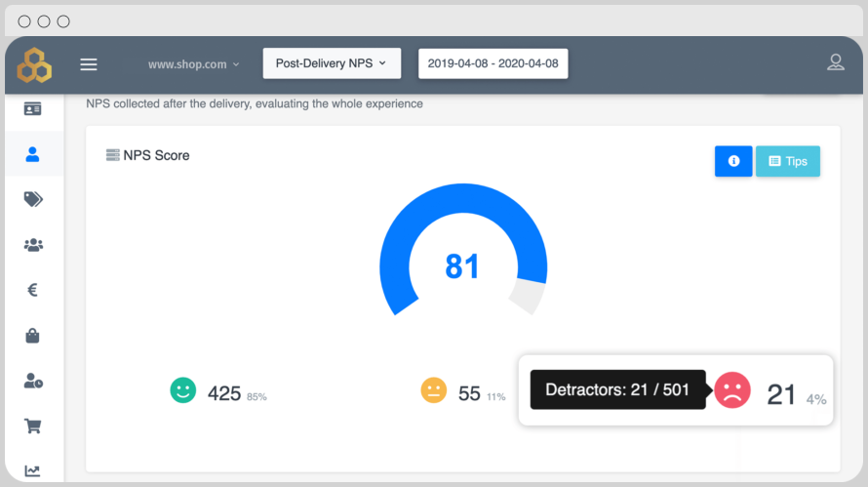
Task: Open the date range 2019-04-08 - 2020-04-08 field
Action: (493, 63)
